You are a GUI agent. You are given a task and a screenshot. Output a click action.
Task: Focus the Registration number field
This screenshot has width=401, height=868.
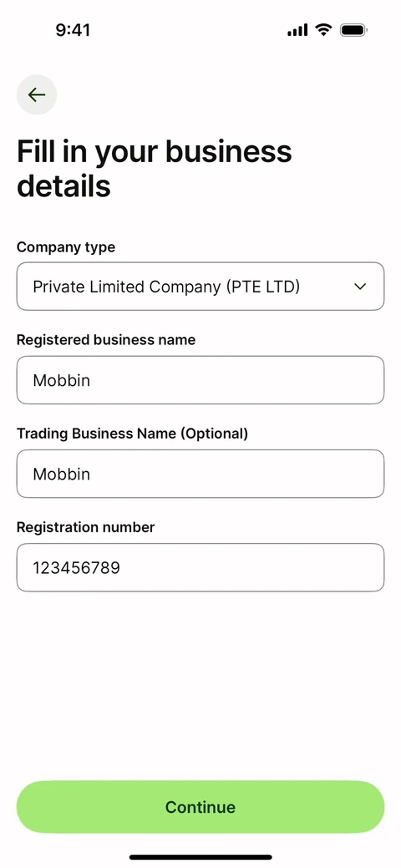click(200, 567)
